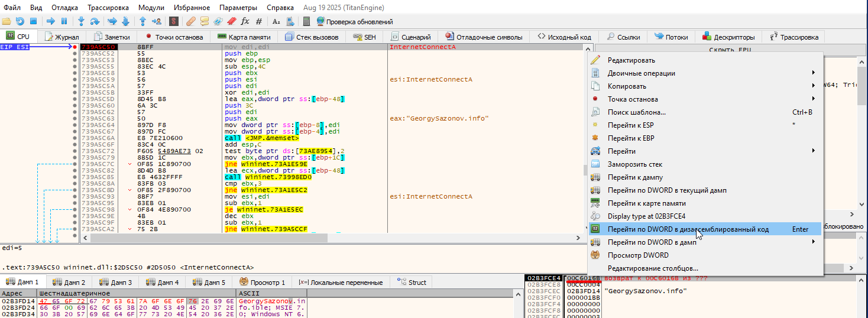
Task: Expand 'Перейти по DWORD в дамп' submenu
Action: tap(652, 242)
